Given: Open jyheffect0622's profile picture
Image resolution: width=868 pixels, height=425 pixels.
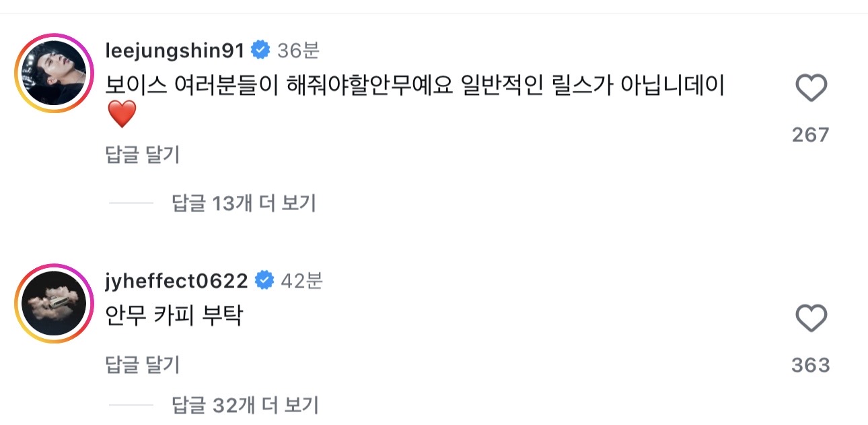Looking at the screenshot, I should tap(55, 303).
